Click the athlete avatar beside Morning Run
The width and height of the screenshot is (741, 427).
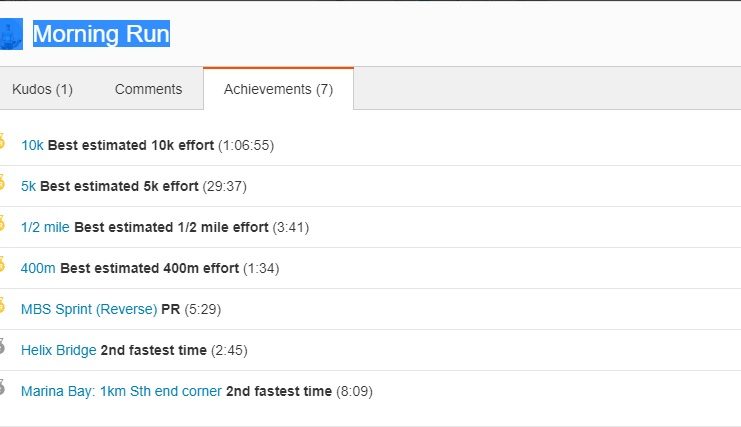(x=11, y=34)
